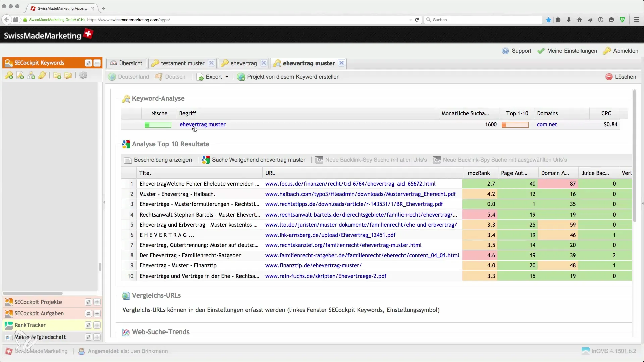The height and width of the screenshot is (362, 644).
Task: Reload the page with browser refresh icon
Action: [417, 20]
